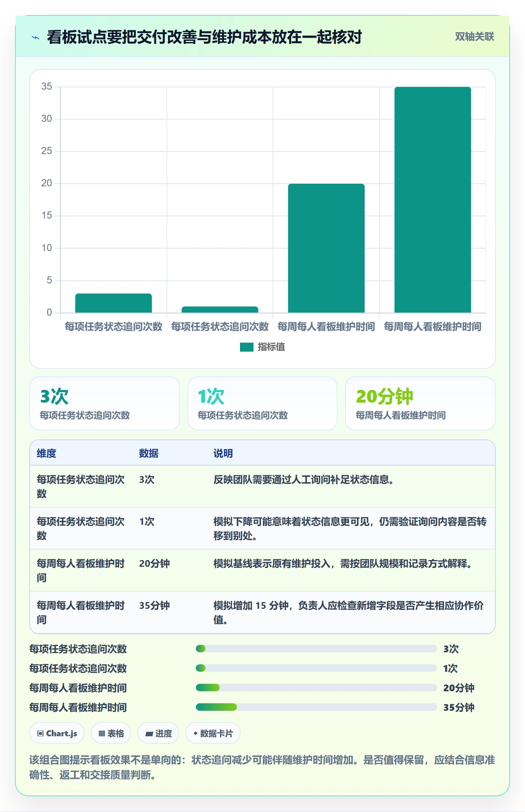This screenshot has width=525, height=812.
Task: Click the progress bar showing 3次
Action: pyautogui.click(x=316, y=649)
